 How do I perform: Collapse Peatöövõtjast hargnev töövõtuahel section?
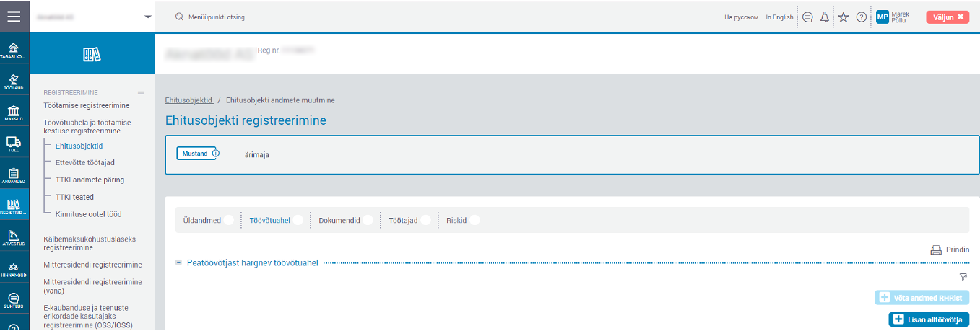[178, 262]
